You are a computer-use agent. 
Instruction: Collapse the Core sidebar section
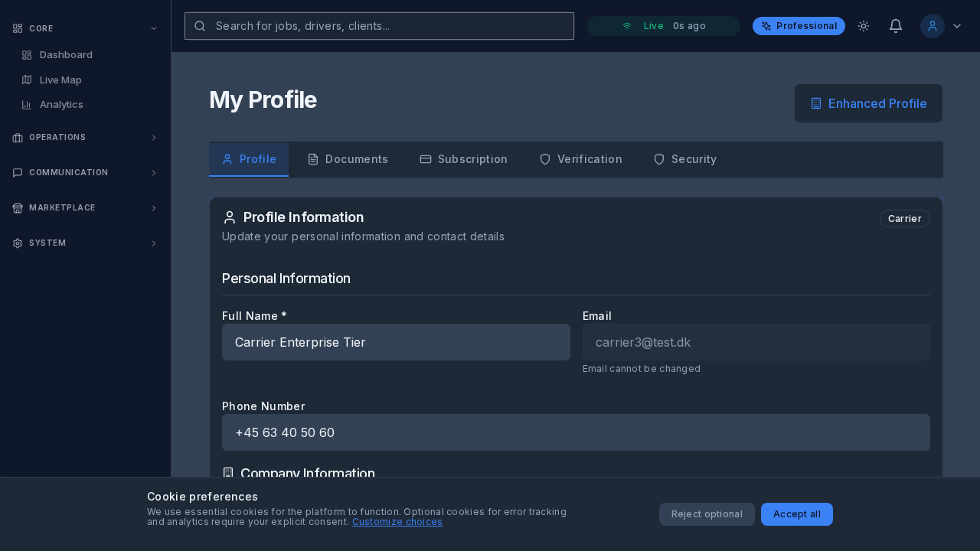point(154,28)
